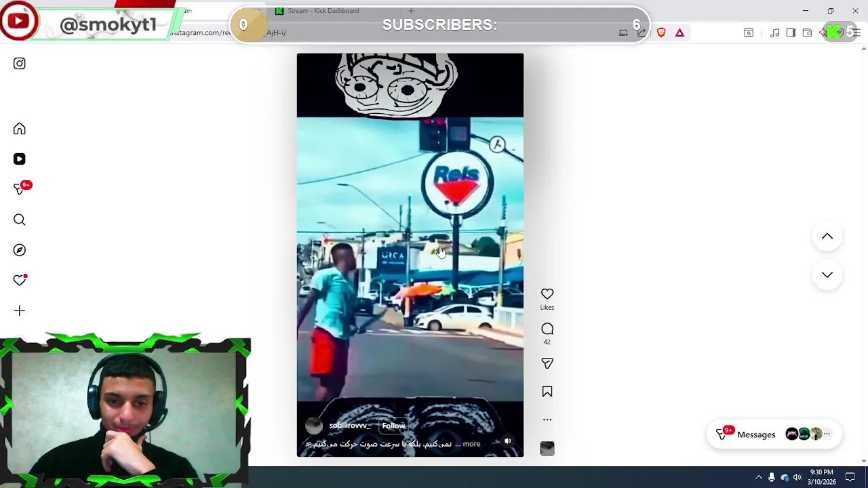
Task: Open the Explore compass icon
Action: (x=19, y=250)
